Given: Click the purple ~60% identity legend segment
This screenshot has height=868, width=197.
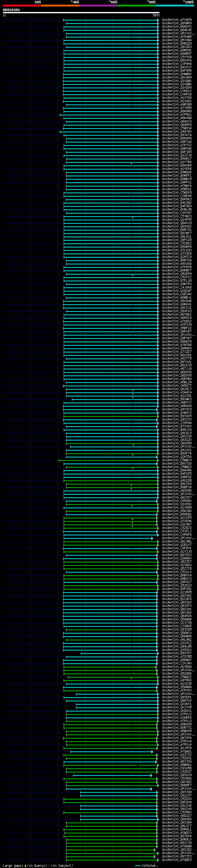Looking at the screenshot, I should tap(99, 6).
